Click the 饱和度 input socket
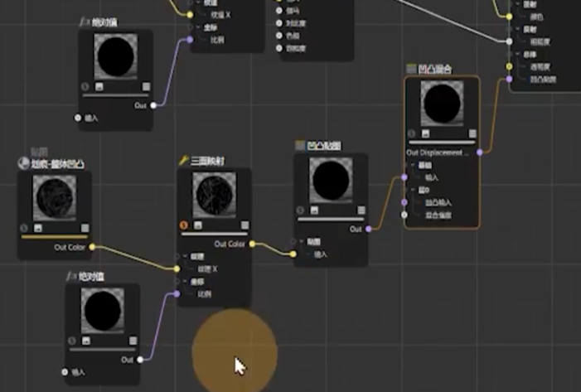 [278, 48]
